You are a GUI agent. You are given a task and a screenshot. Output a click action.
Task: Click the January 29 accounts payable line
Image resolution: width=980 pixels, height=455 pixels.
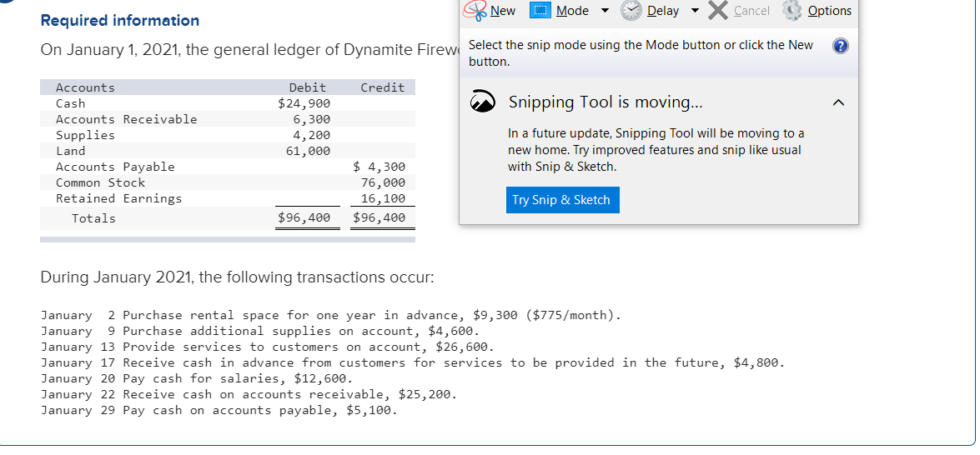click(x=219, y=410)
